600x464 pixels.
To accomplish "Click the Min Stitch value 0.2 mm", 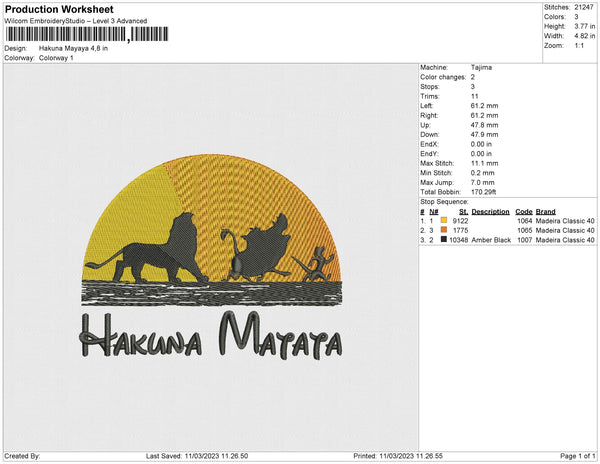I will click(483, 173).
